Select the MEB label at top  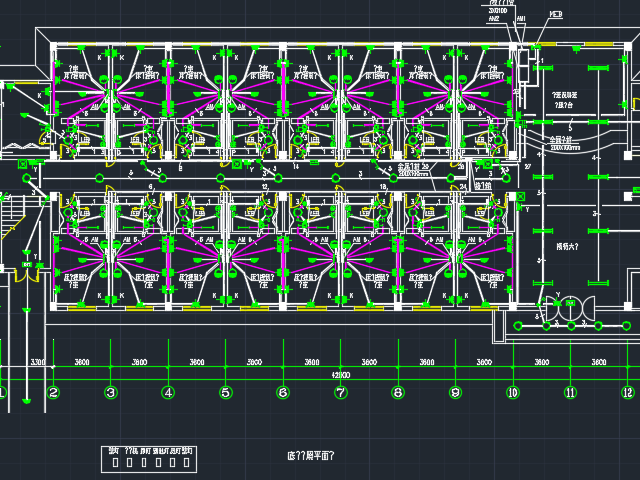click(x=554, y=15)
